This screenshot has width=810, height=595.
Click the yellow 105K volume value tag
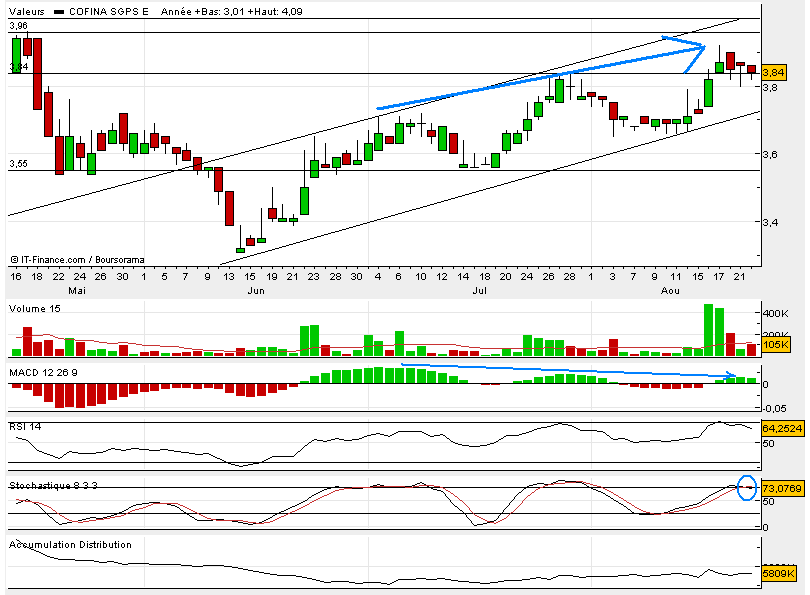click(x=775, y=345)
